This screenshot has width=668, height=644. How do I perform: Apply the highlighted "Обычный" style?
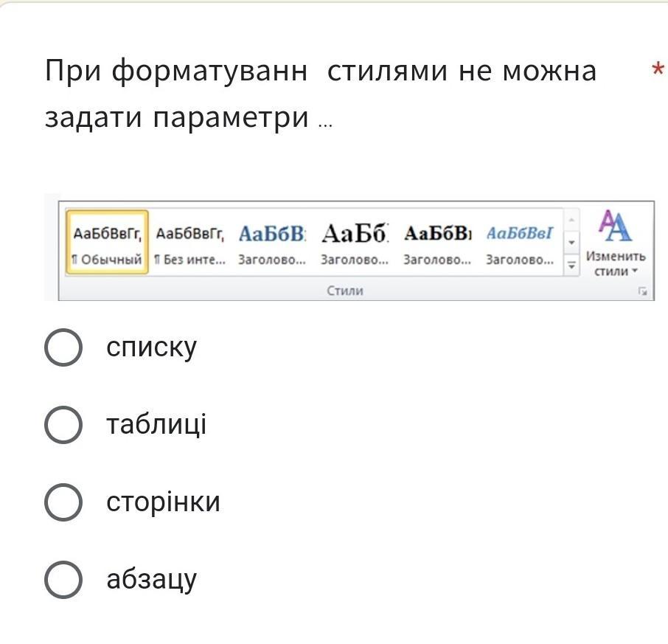click(107, 243)
